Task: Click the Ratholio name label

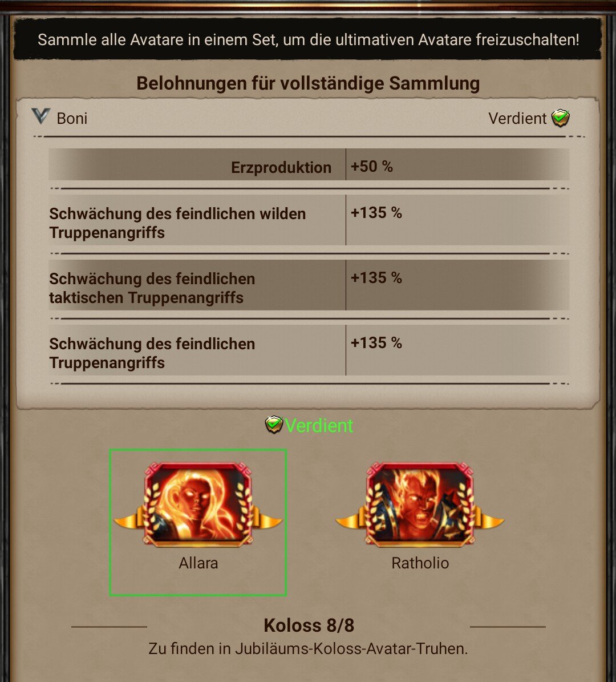Action: click(x=420, y=563)
